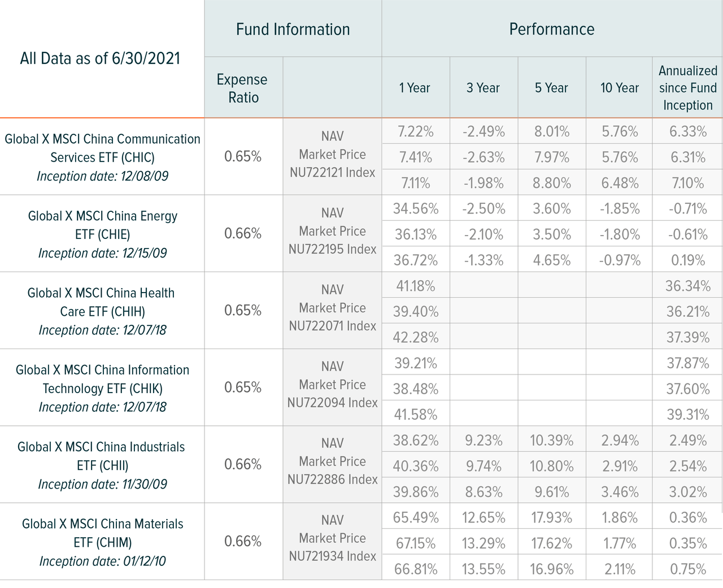Click CHIE since inception index value 0.19%
723x588 pixels.
(688, 260)
